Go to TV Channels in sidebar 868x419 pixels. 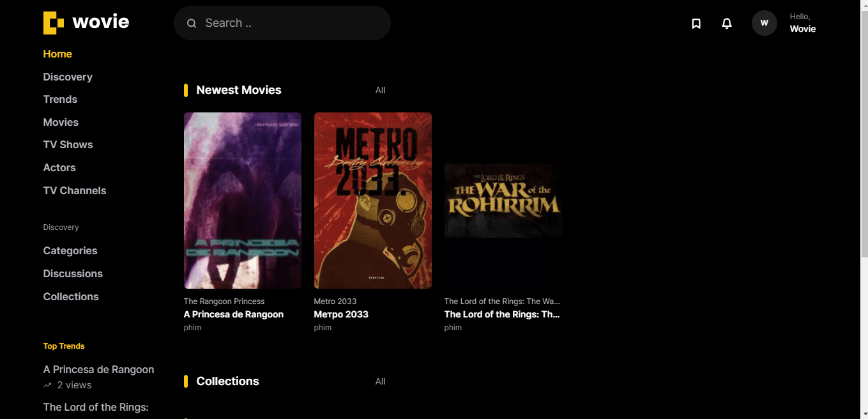pos(75,191)
